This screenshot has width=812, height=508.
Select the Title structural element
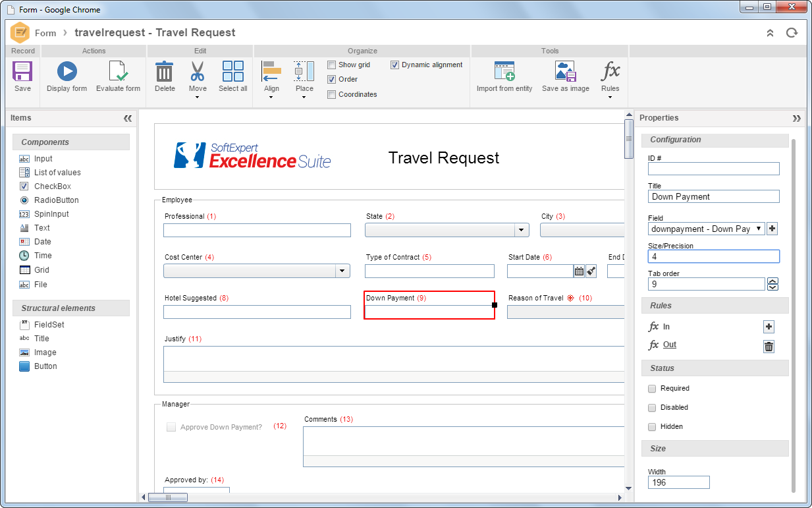pyautogui.click(x=41, y=339)
